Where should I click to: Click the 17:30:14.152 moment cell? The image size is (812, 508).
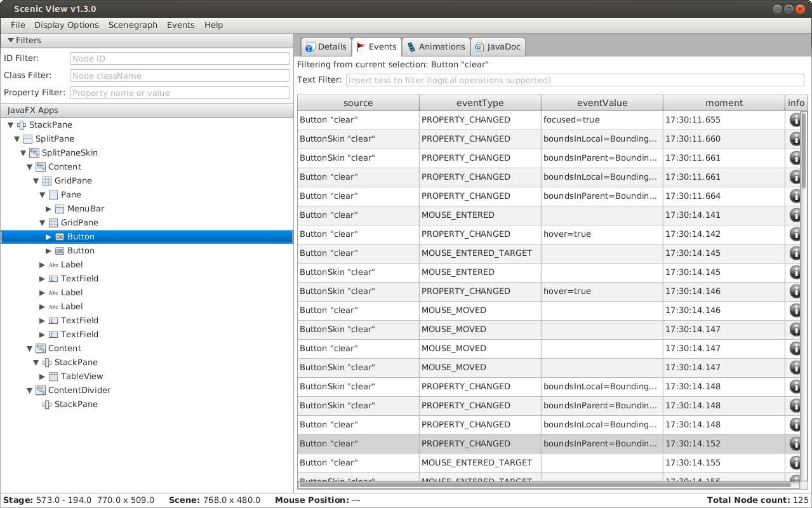click(724, 444)
